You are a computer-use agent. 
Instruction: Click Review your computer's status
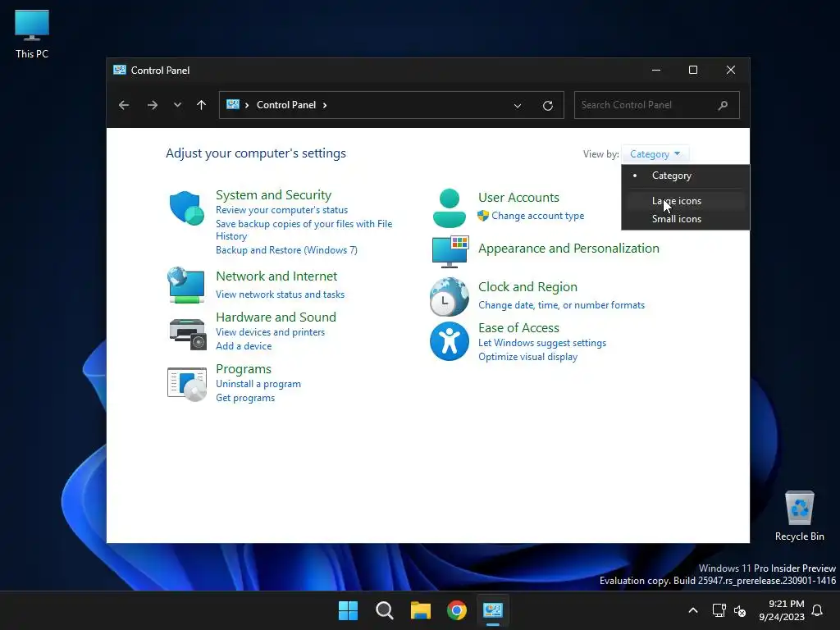[x=282, y=210]
